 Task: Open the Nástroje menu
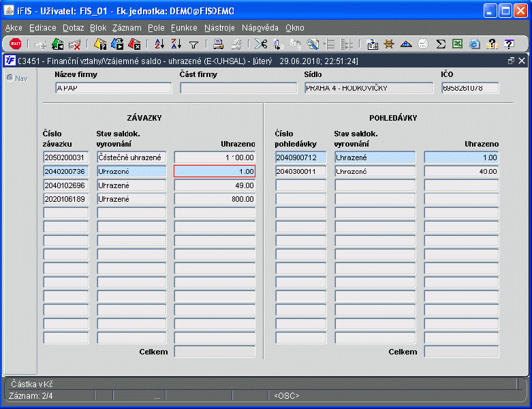pyautogui.click(x=219, y=28)
